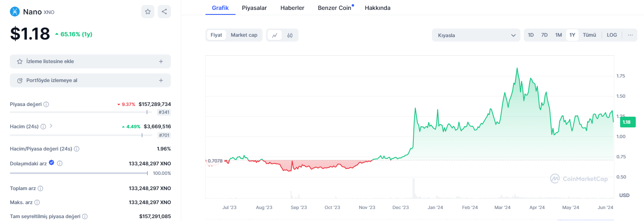Click plus icon on Portföyde izlemeye al row
Image resolution: width=644 pixels, height=221 pixels.
point(161,80)
